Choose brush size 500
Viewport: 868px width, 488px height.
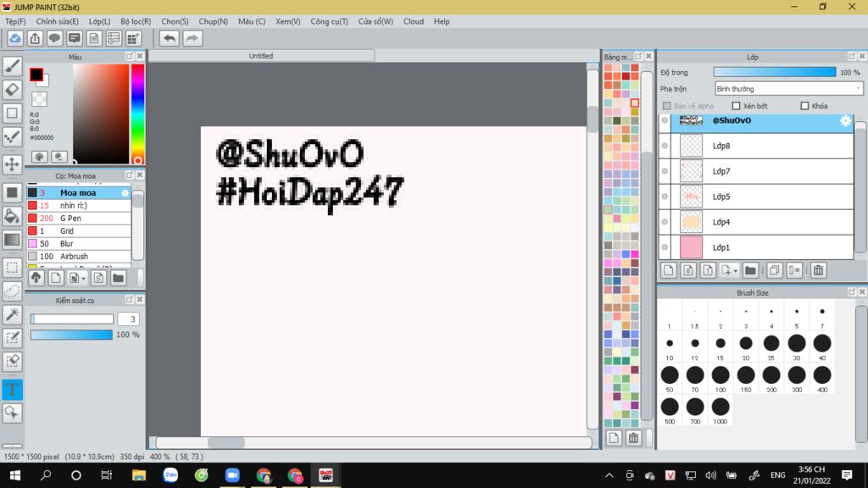point(670,410)
